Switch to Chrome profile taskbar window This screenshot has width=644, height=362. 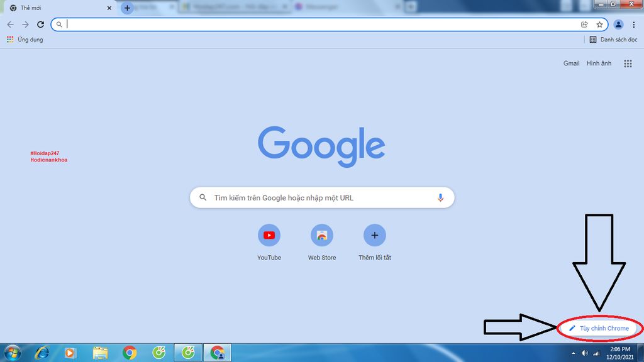[x=217, y=353]
